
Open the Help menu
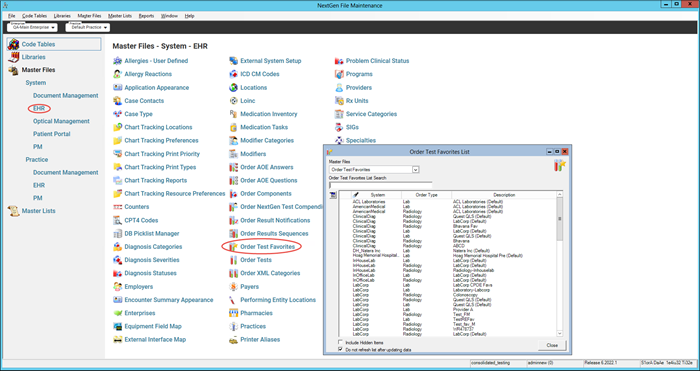tap(189, 16)
